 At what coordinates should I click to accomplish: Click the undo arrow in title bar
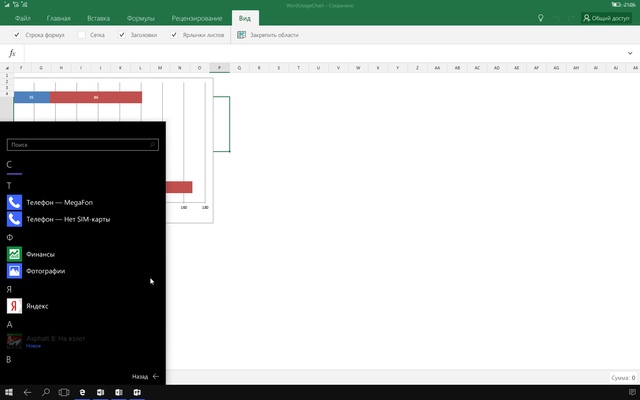pos(556,18)
